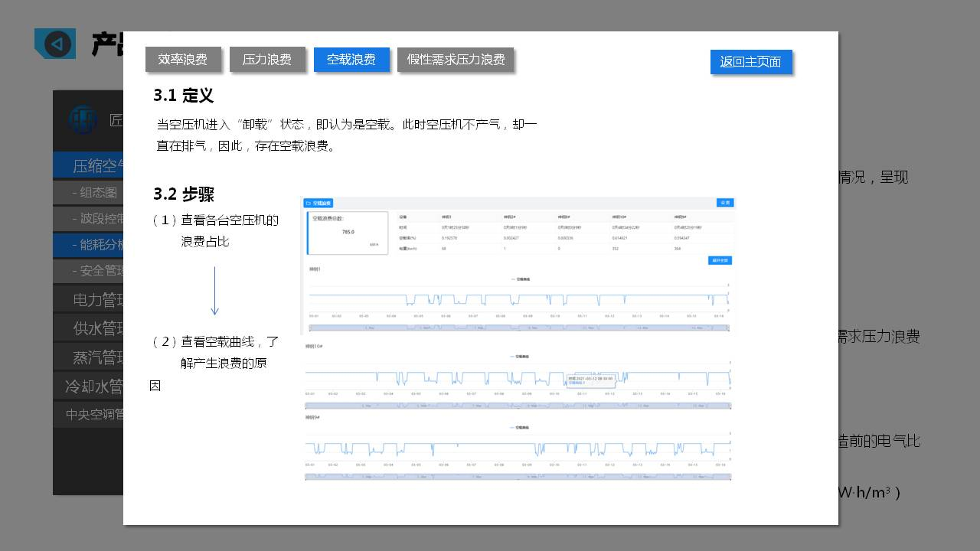Click the 空载浪费 folder badge in embedded dashboard
This screenshot has width=980, height=551.
318,204
